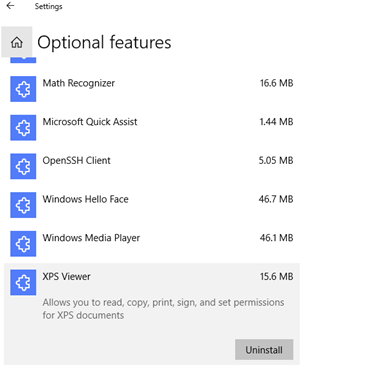
Task: Click the 46.1 MB size value
Action: point(276,238)
